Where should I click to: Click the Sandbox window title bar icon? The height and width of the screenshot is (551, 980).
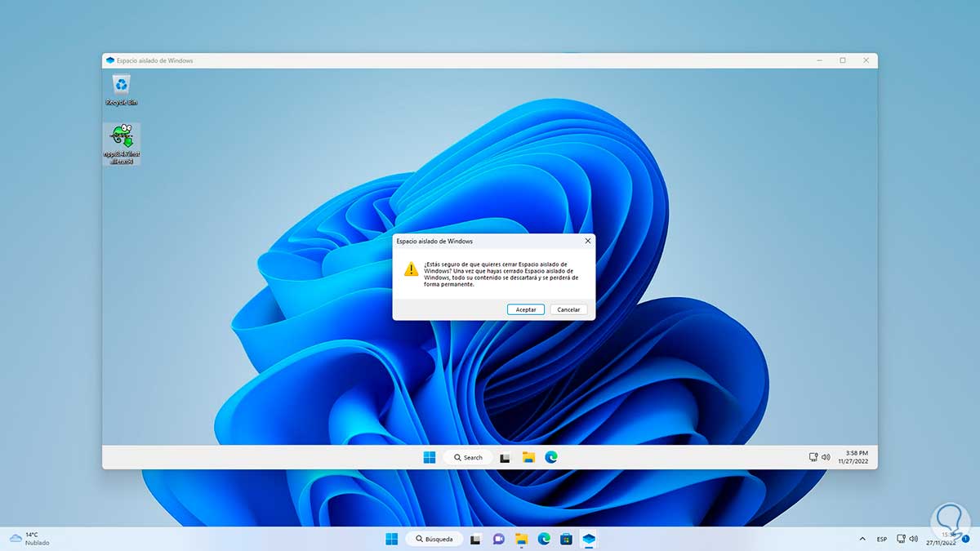click(109, 60)
